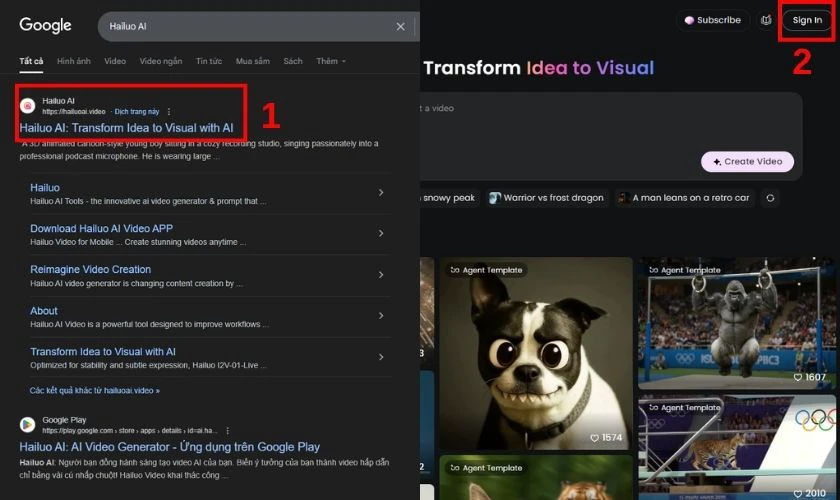This screenshot has width=840, height=500.
Task: Open the icon between Subscribe and Sign In
Action: (766, 20)
